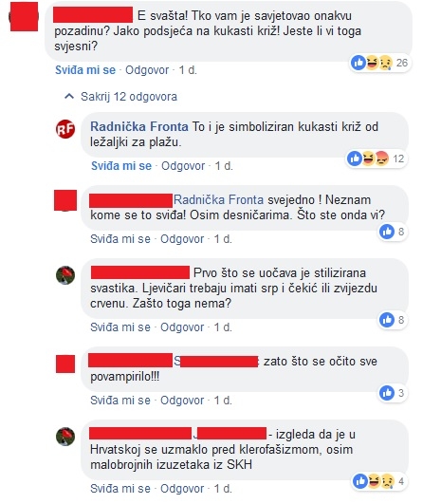Click the avatar beside 'Prvo što se uočava'
The height and width of the screenshot is (504, 441).
65,275
